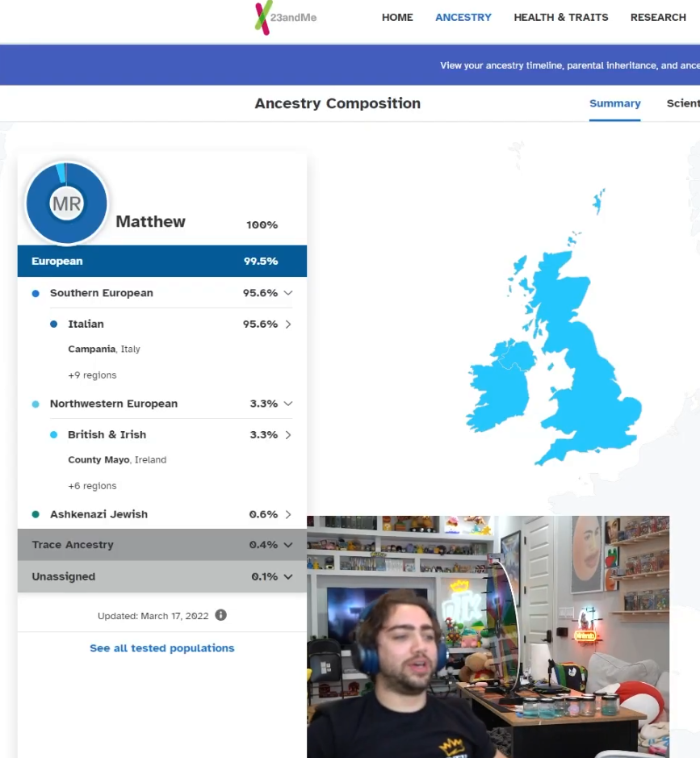The width and height of the screenshot is (700, 758).
Task: Expand the Unassigned chevron
Action: point(288,576)
